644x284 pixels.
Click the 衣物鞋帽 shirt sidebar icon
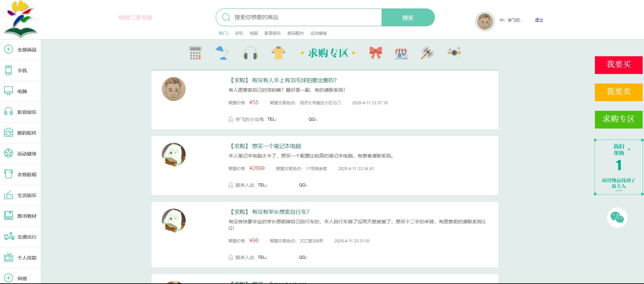pyautogui.click(x=9, y=174)
